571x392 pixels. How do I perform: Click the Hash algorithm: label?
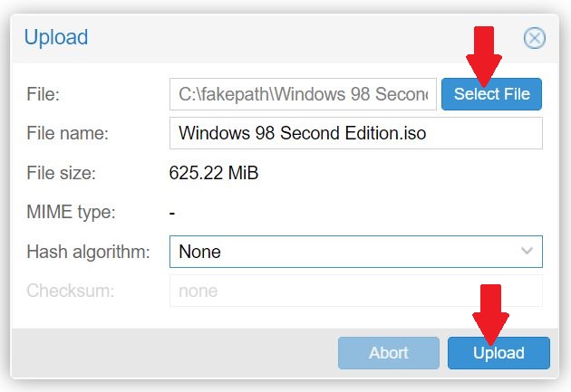89,252
